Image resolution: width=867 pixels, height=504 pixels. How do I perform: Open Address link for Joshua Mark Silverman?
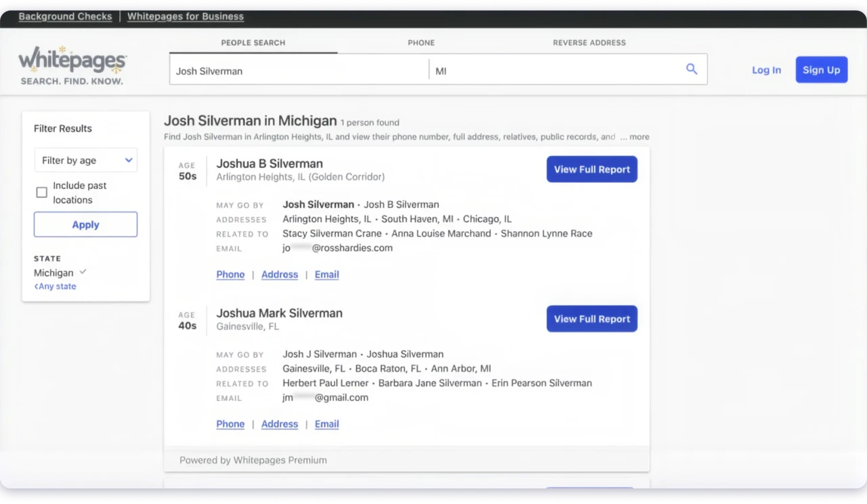point(280,424)
